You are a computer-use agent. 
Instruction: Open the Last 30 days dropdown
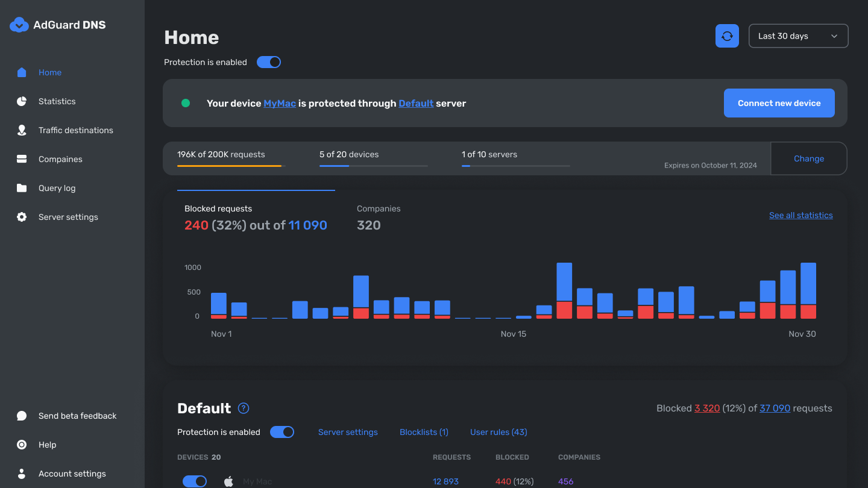(798, 36)
